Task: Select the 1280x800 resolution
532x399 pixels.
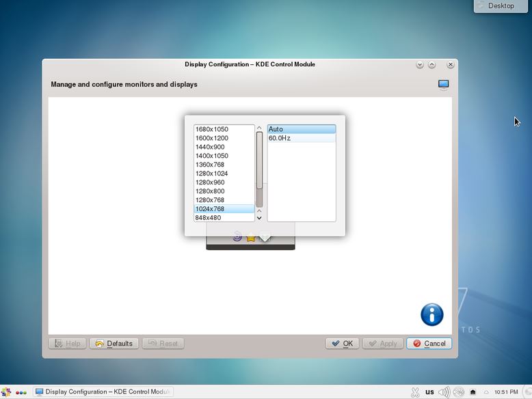Action: (x=224, y=191)
